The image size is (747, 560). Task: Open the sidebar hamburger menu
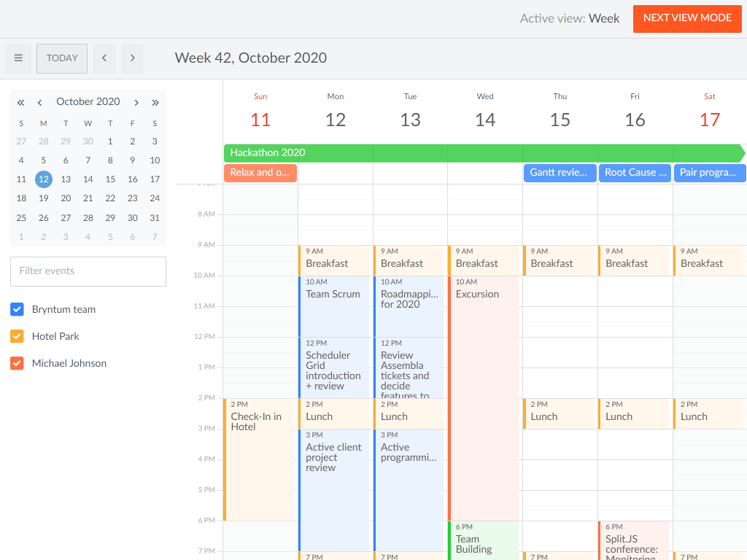coord(18,58)
